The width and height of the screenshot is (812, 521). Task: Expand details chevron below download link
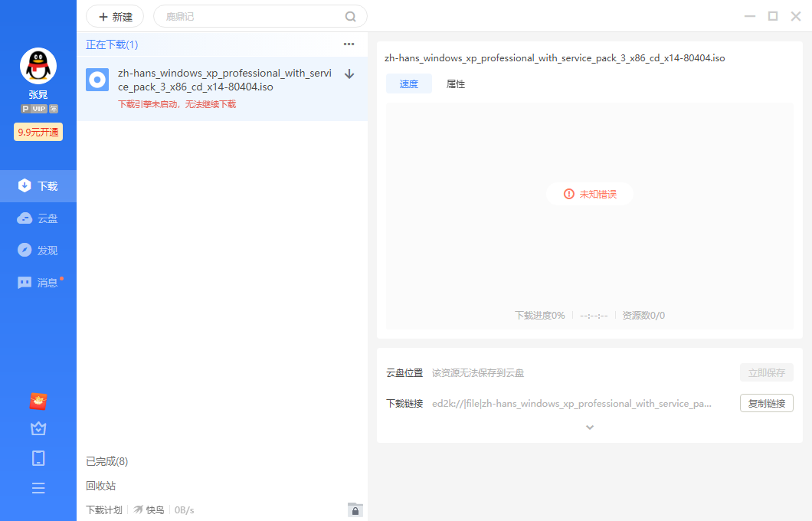[x=589, y=428]
